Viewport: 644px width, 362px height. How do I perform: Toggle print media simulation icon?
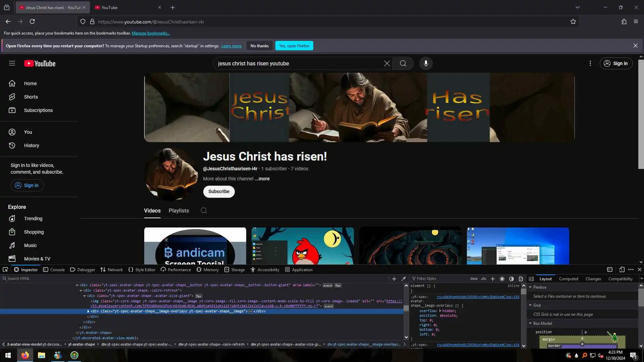point(521,279)
